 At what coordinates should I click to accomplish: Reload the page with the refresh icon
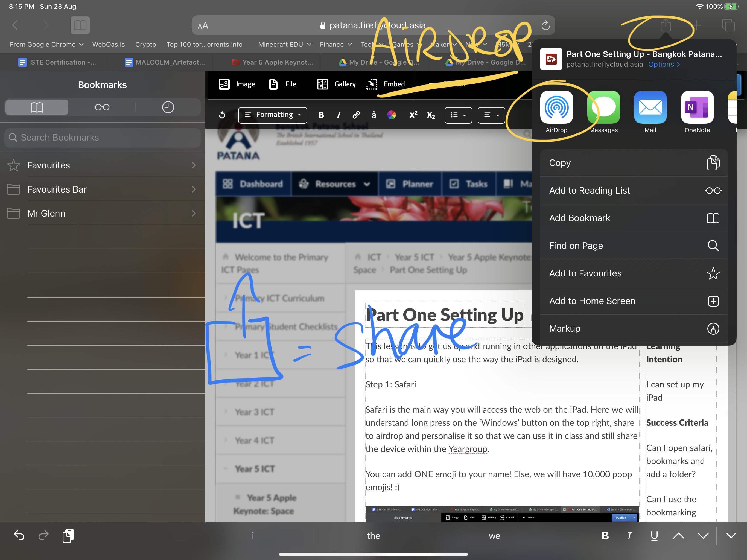point(545,25)
